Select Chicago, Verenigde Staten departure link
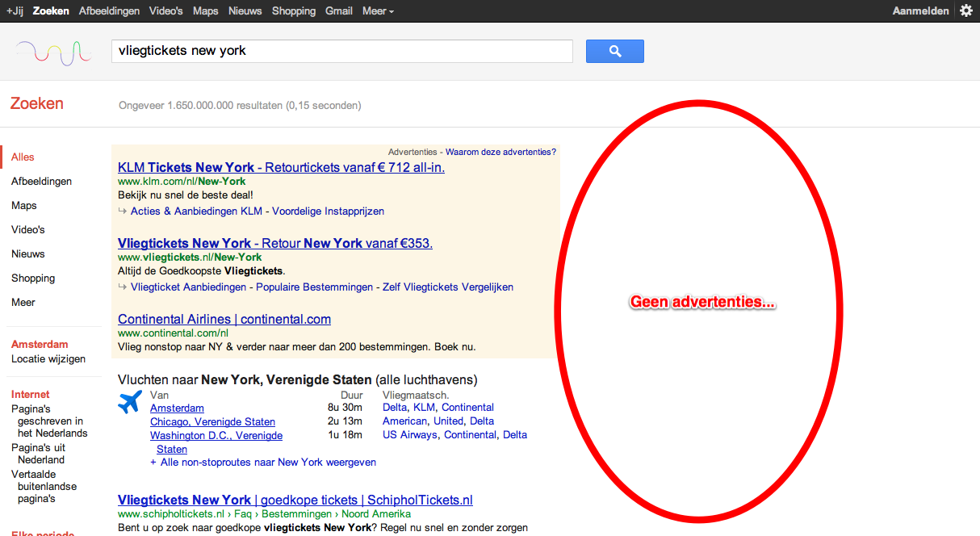 click(x=212, y=422)
